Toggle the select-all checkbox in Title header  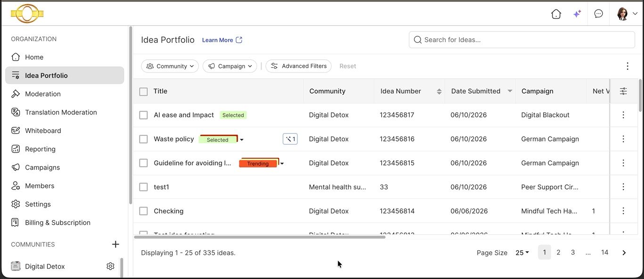point(143,91)
